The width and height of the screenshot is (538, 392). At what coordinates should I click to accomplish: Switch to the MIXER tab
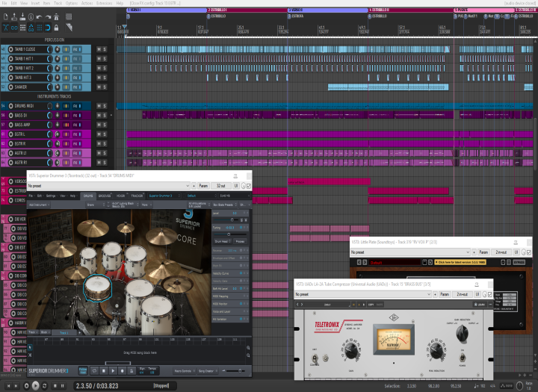pos(120,196)
